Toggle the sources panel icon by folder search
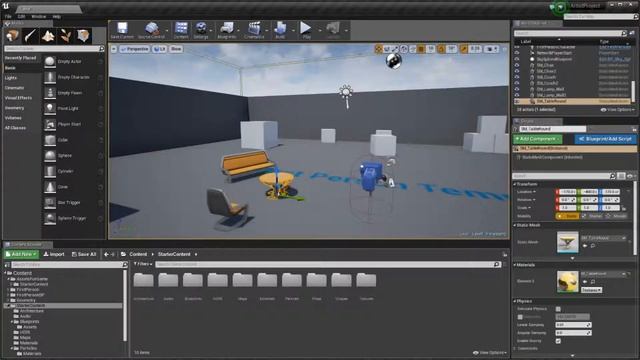The height and width of the screenshot is (360, 640). [7, 265]
